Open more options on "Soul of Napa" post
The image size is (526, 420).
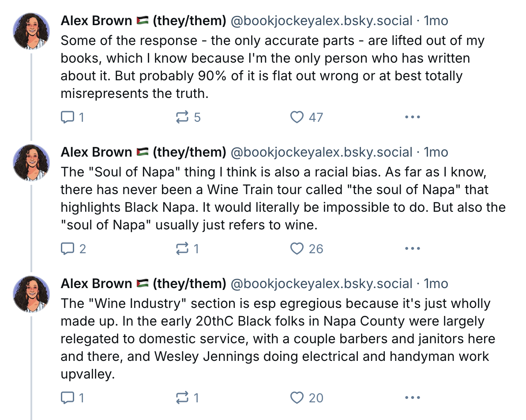point(412,249)
